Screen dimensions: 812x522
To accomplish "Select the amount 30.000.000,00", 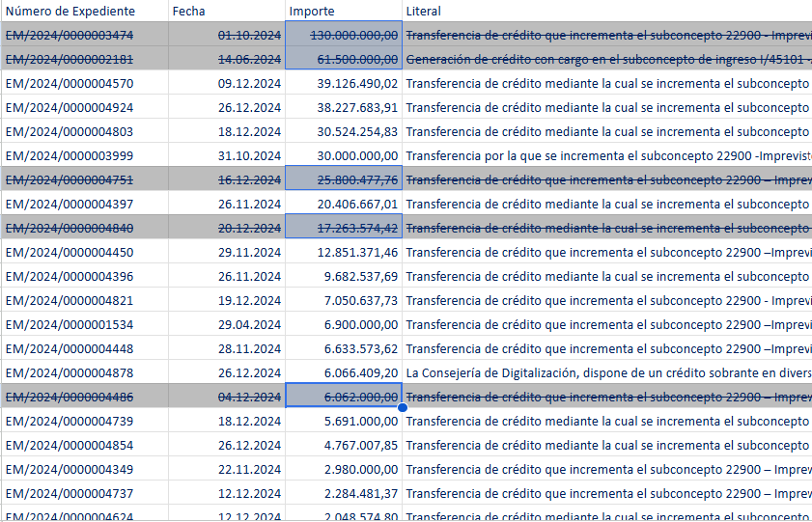I will pos(344,155).
